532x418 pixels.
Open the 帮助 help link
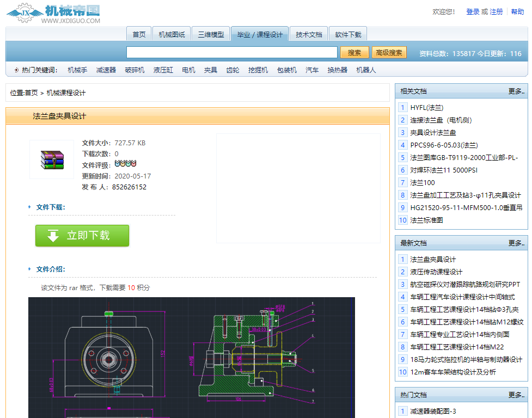coord(518,11)
